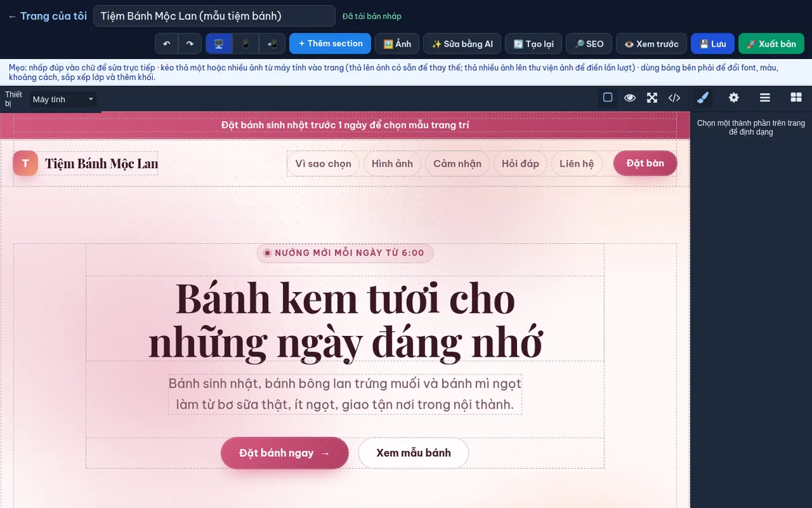Screen dimensions: 812x508
Task: Click the Cảm nhận nav item
Action: pyautogui.click(x=457, y=163)
